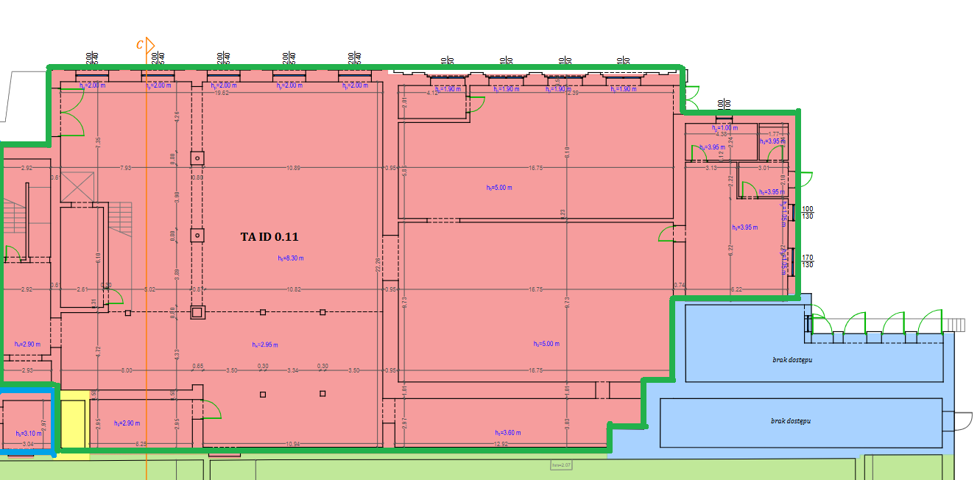The image size is (980, 480).
Task: Select the crossed-box elevator shaft symbol
Action: click(78, 187)
